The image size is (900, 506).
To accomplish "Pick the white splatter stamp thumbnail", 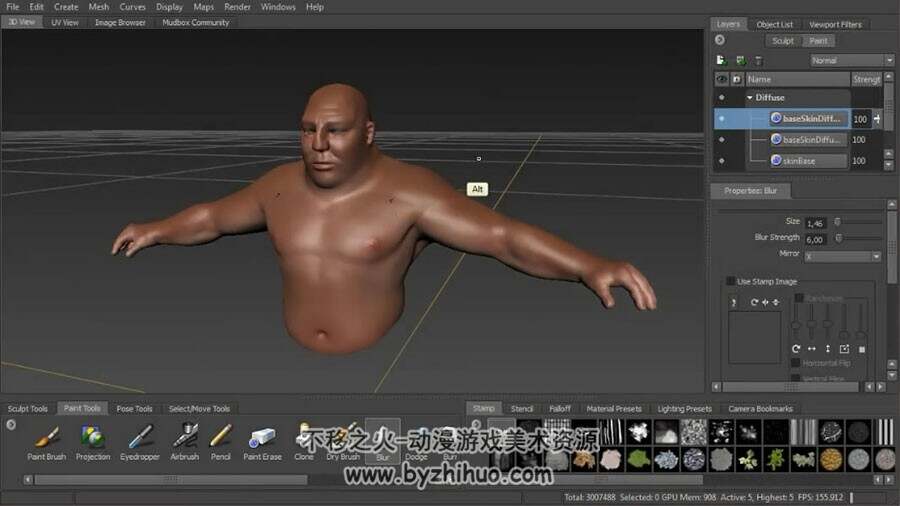I will 638,432.
